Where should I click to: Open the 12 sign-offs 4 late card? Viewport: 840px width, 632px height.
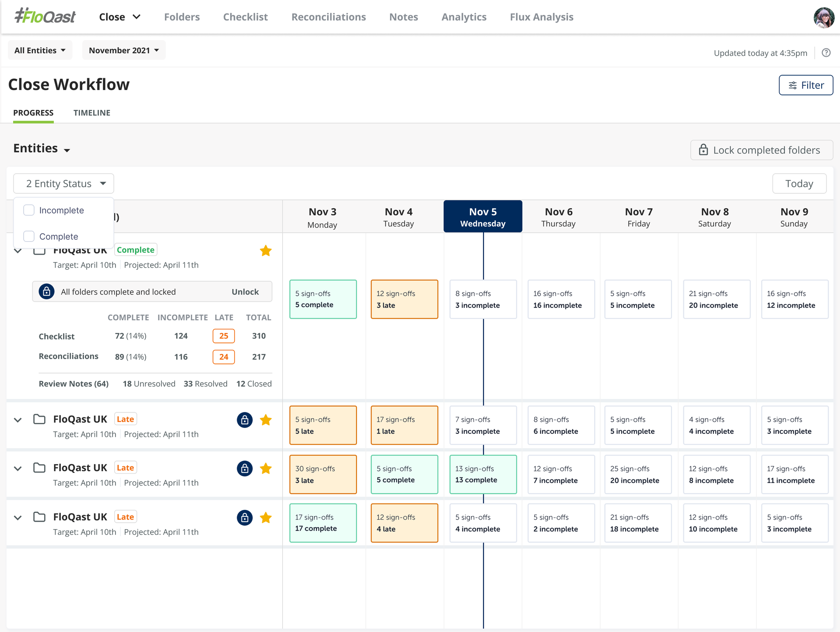(x=404, y=523)
